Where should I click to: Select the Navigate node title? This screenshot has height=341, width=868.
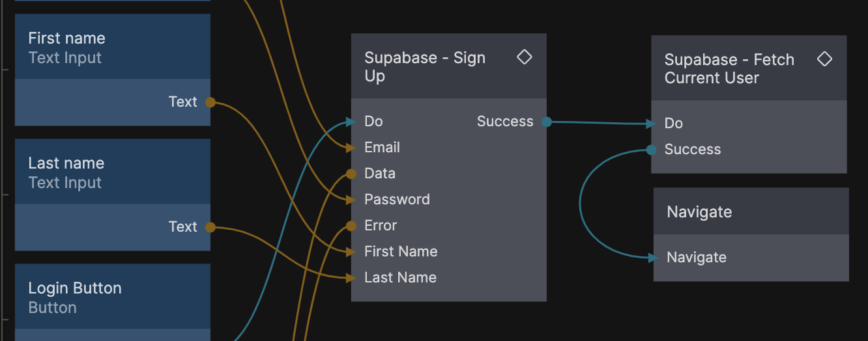699,212
